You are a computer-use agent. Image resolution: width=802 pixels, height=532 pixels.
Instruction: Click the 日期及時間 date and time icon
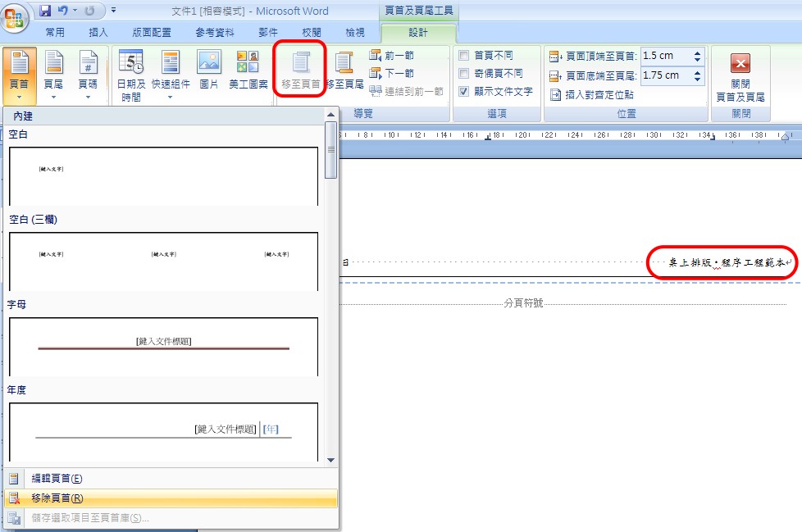pyautogui.click(x=130, y=74)
